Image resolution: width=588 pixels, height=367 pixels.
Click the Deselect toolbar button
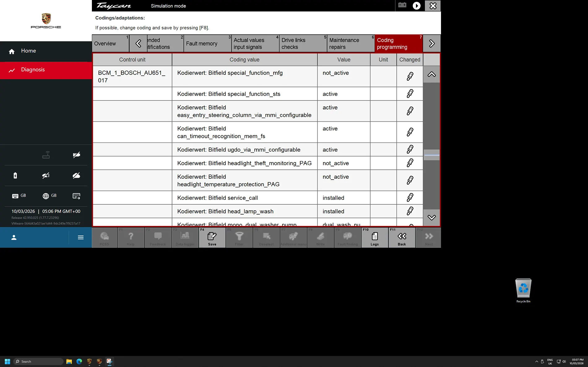pos(266,237)
